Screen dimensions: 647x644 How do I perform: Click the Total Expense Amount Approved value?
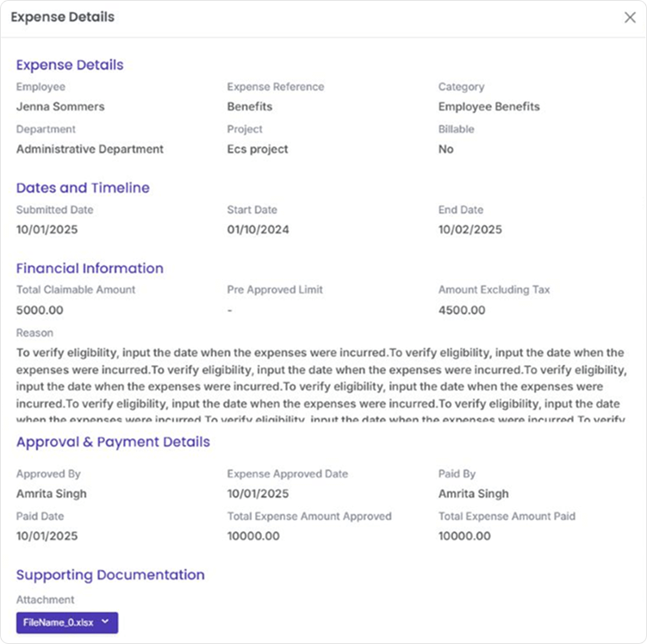pyautogui.click(x=253, y=536)
